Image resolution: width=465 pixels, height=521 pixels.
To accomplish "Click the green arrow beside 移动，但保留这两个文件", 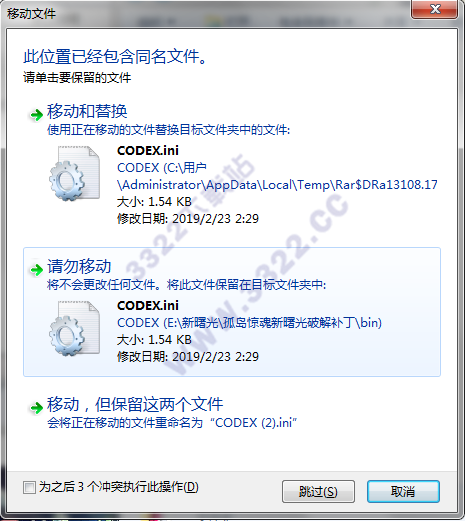I will [36, 407].
